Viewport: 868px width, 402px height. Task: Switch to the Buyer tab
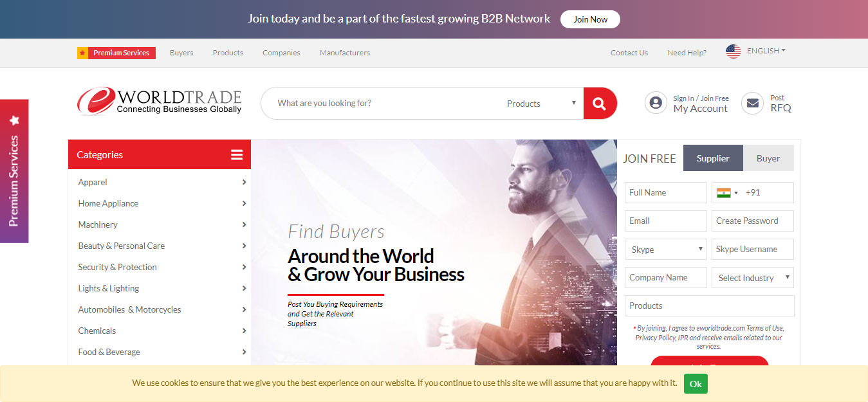tap(768, 158)
